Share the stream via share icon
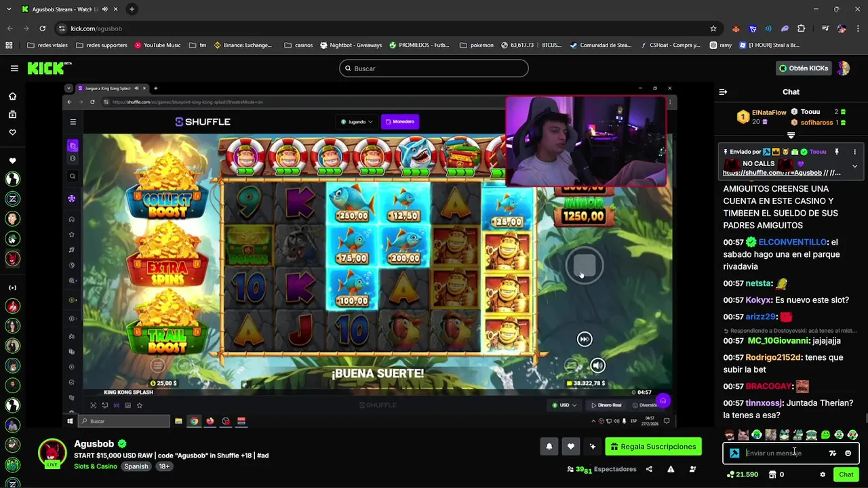The image size is (868, 488). tap(649, 469)
